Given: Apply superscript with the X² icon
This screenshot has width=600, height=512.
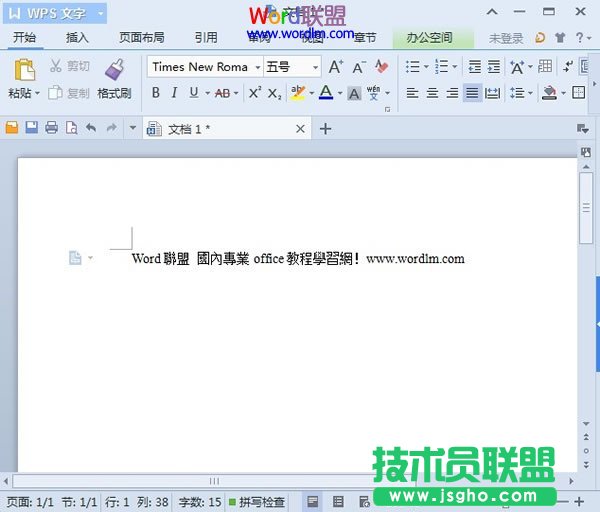Looking at the screenshot, I should point(254,93).
